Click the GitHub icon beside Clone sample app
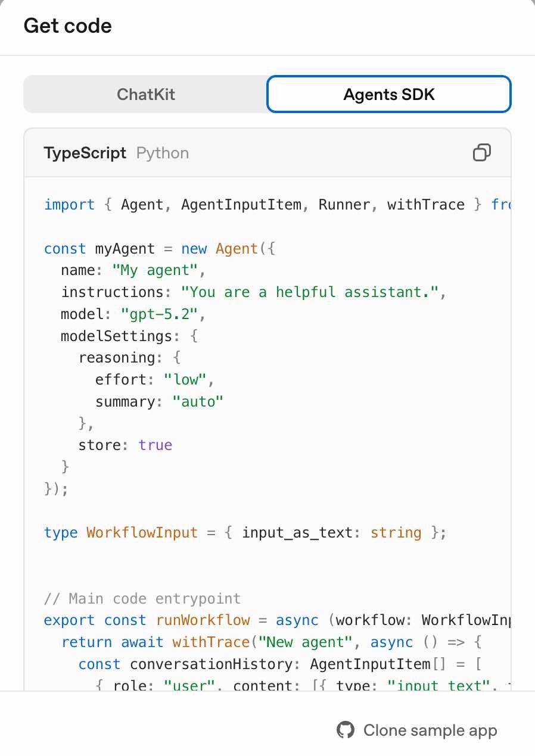The width and height of the screenshot is (535, 756). pyautogui.click(x=346, y=730)
